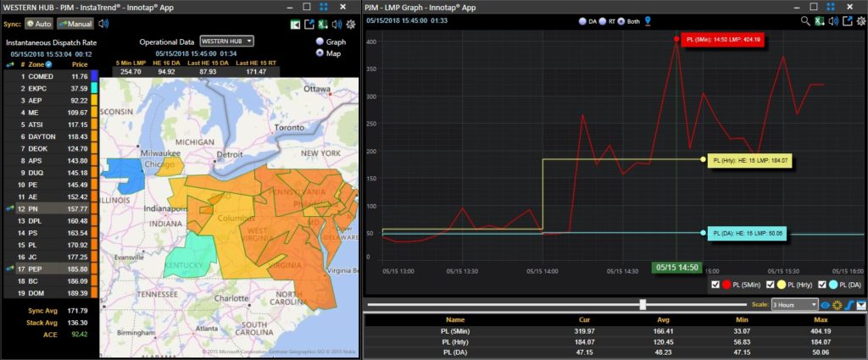The height and width of the screenshot is (360, 868).
Task: Click the EKPC cyan color swatch
Action: click(x=94, y=88)
